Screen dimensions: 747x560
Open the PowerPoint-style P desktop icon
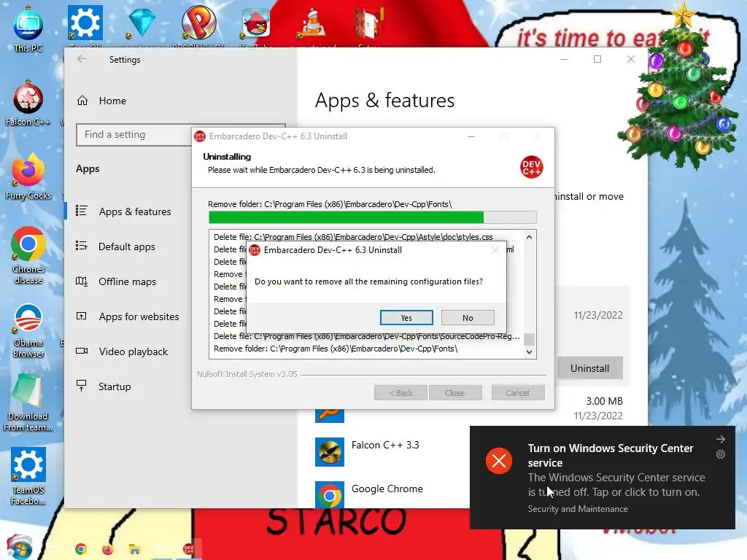(198, 23)
